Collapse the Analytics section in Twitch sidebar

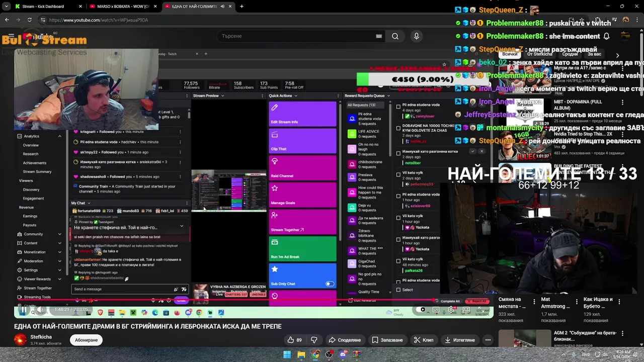pos(59,136)
